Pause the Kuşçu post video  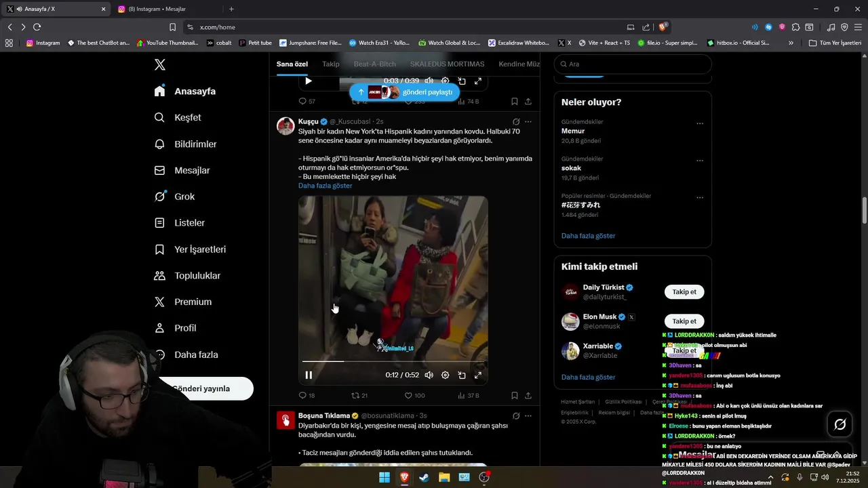pyautogui.click(x=309, y=375)
